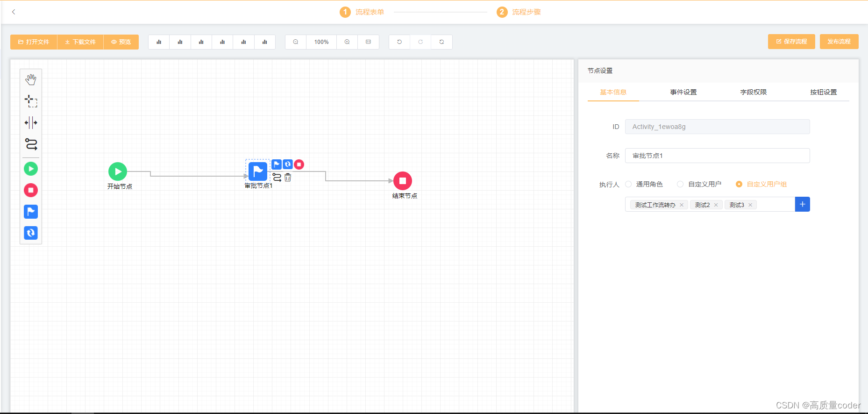The image size is (868, 414).
Task: Pick the green start node from palette
Action: (x=31, y=169)
